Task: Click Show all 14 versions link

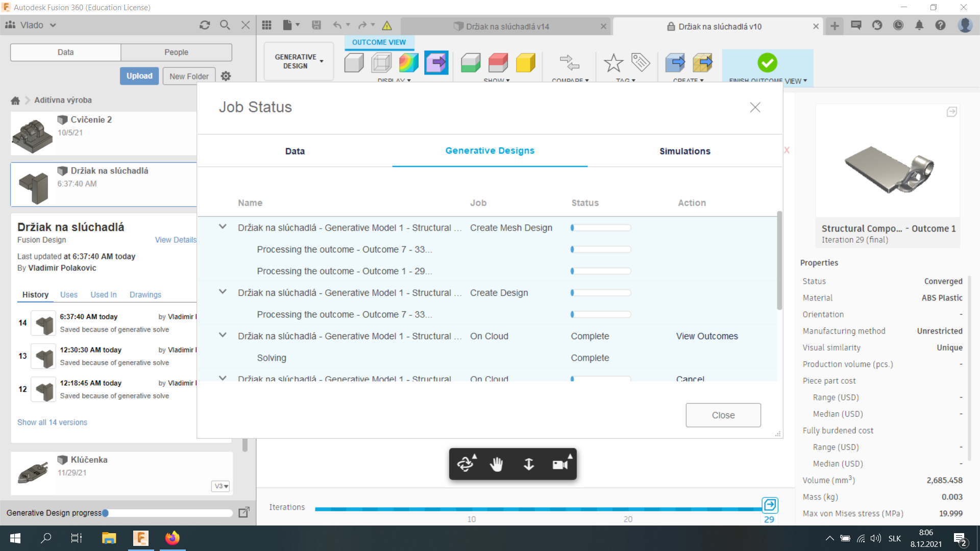Action: (x=52, y=422)
